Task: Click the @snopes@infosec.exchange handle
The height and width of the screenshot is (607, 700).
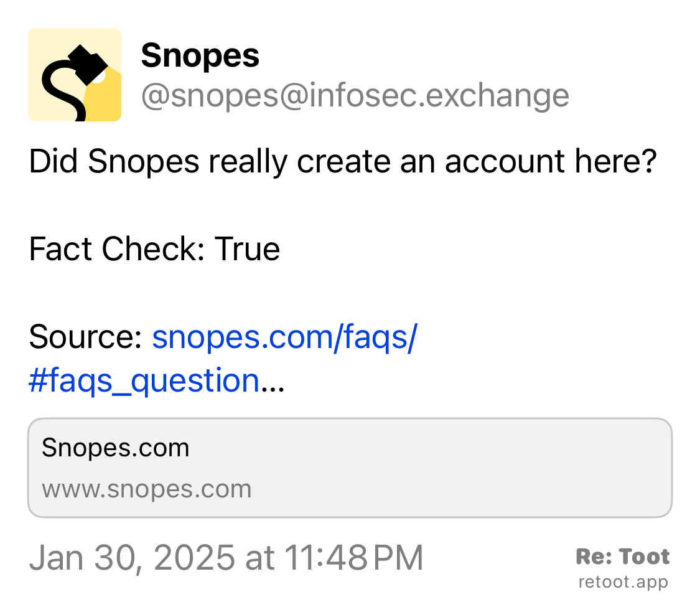Action: coord(355,96)
